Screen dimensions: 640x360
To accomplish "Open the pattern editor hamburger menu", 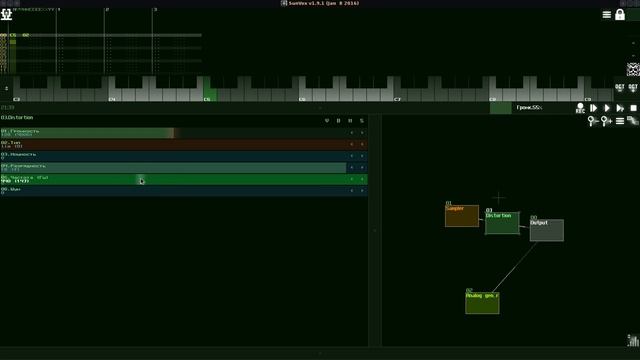I will (x=607, y=15).
